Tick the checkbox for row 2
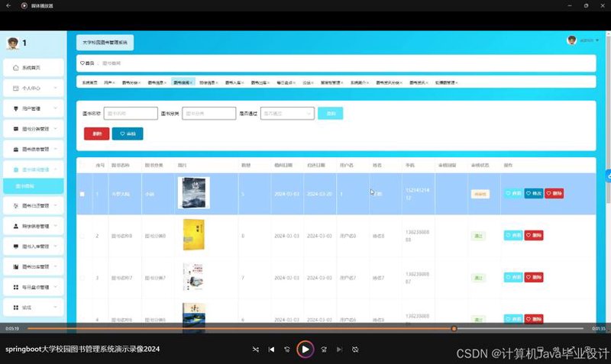Image resolution: width=611 pixels, height=364 pixels. tap(82, 236)
